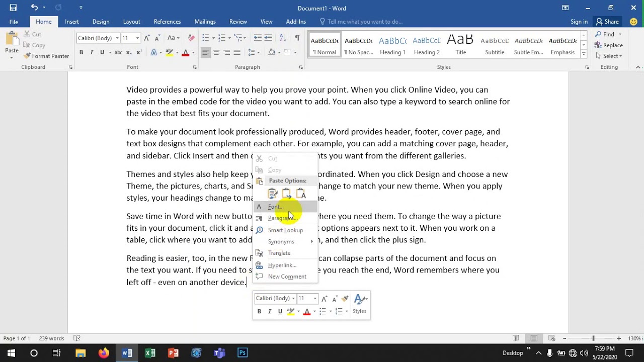Select Hyperlink... in context menu

[285, 265]
